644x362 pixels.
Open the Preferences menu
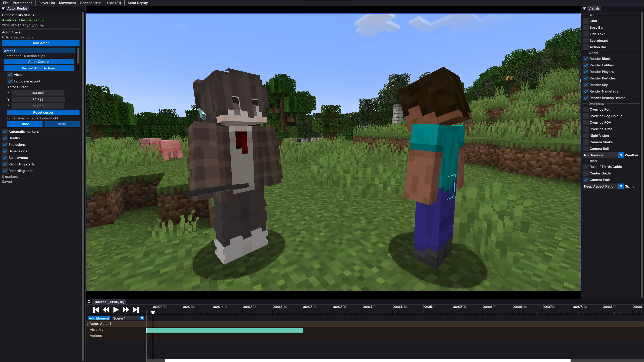click(22, 3)
